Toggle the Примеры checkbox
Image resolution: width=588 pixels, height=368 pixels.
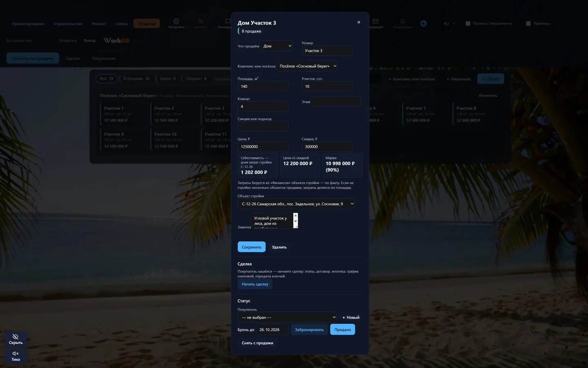(x=528, y=24)
